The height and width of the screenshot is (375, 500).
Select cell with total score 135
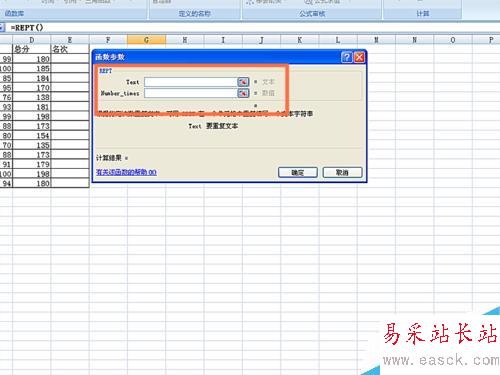click(x=32, y=145)
